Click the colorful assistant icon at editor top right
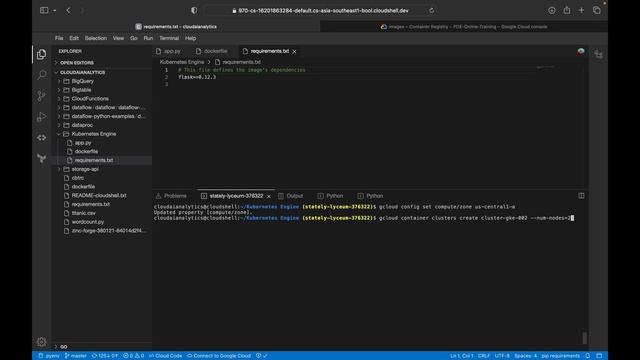The width and height of the screenshot is (640, 360). [x=580, y=51]
